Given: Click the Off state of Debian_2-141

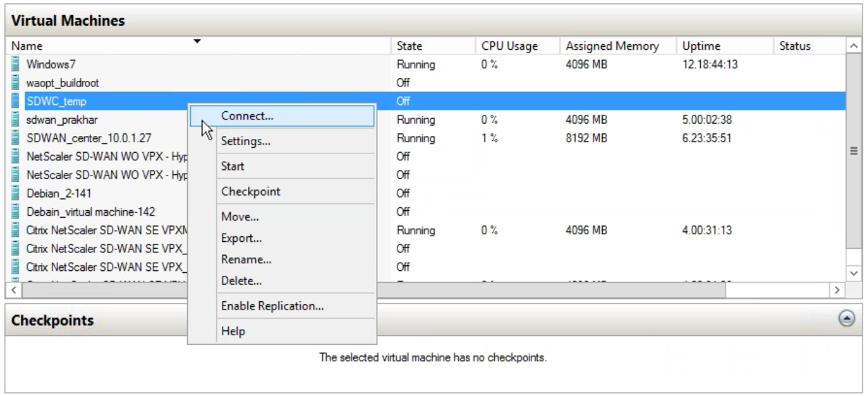Looking at the screenshot, I should pos(404,193).
